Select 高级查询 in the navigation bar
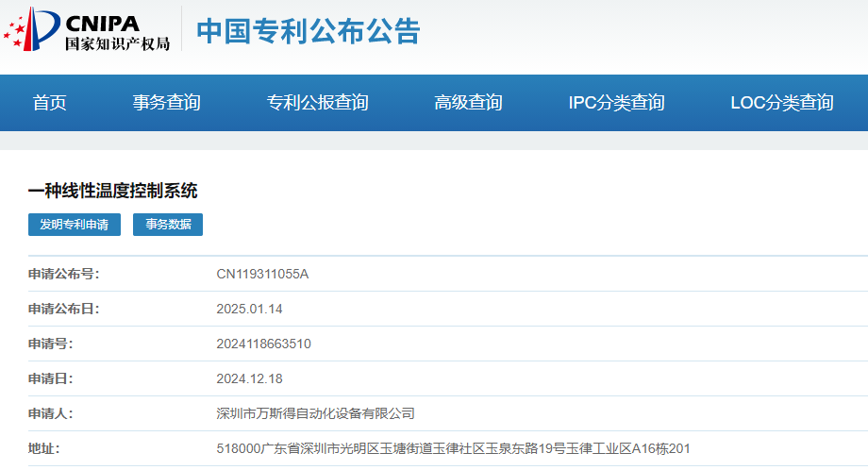 (468, 103)
